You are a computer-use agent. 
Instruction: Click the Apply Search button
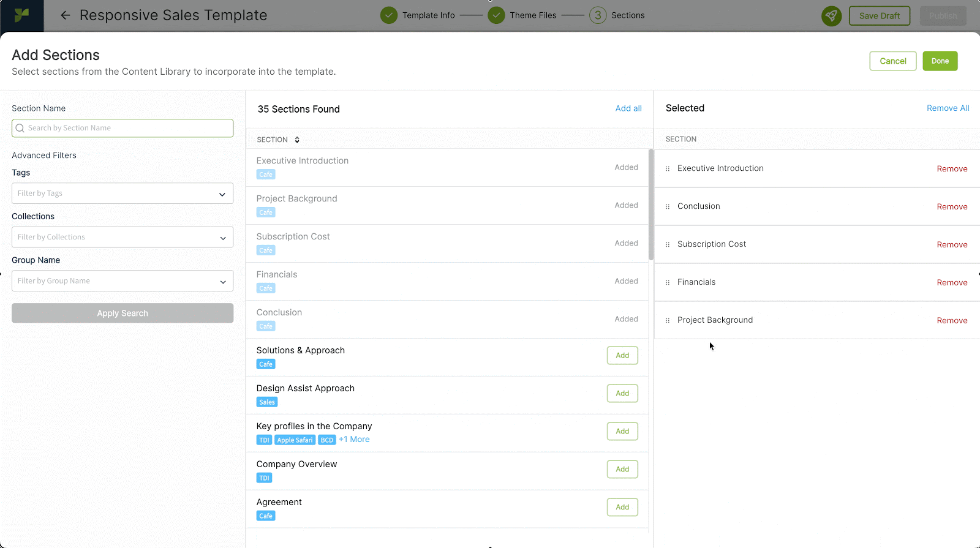[x=123, y=313]
